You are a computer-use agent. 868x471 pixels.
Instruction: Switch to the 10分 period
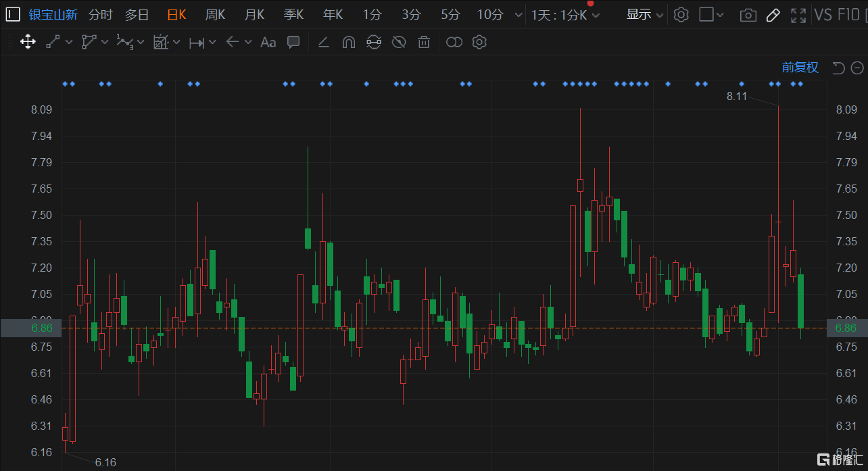click(x=490, y=15)
